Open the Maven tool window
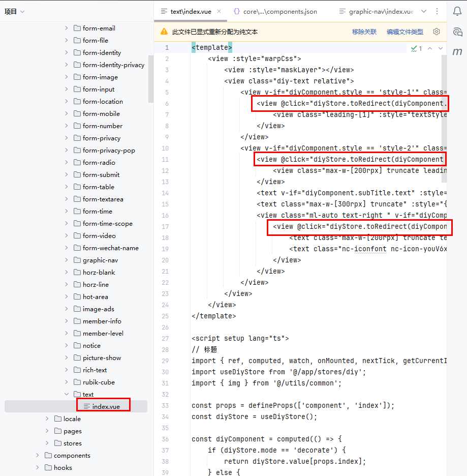 (x=457, y=51)
